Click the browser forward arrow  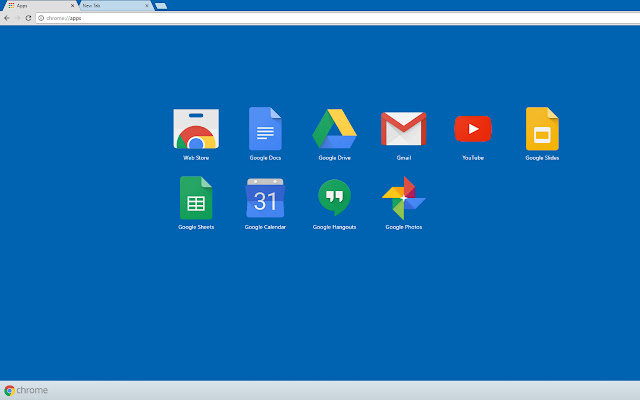[x=17, y=18]
